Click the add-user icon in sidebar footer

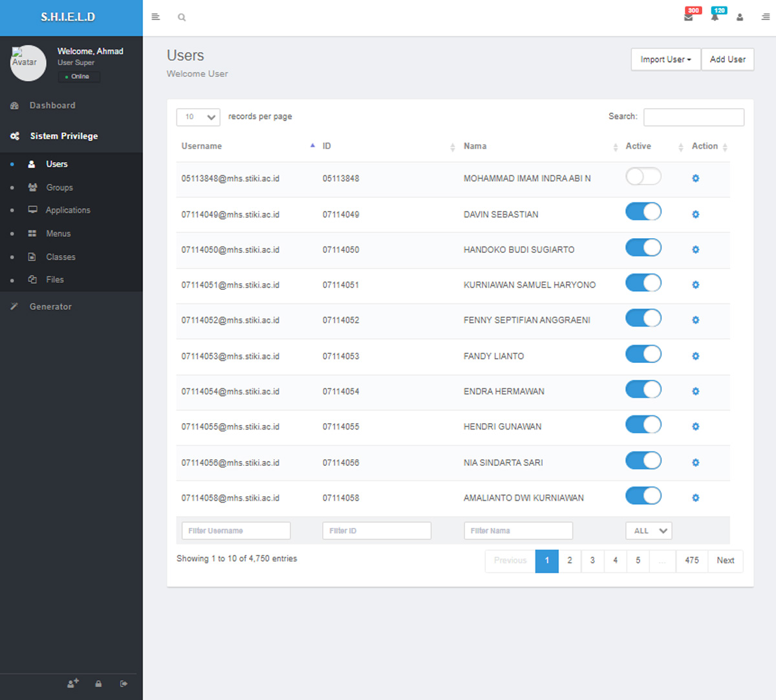pos(73,683)
